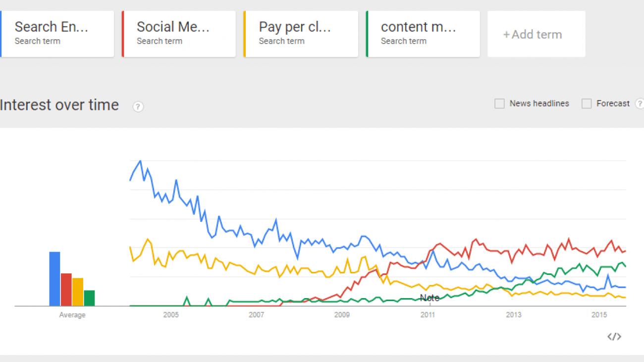The image size is (644, 362).
Task: Select the Social Me... search term card
Action: (x=179, y=33)
